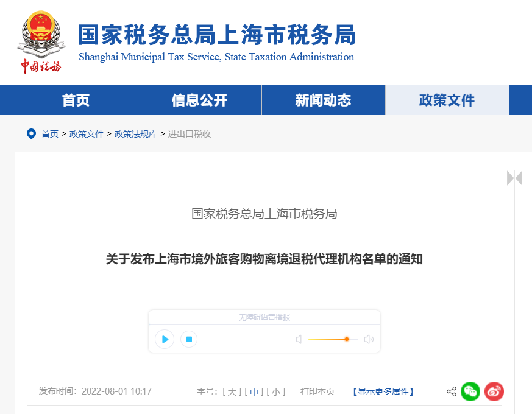The image size is (532, 414).
Task: Go to 政策法规库 in breadcrumb
Action: (x=136, y=134)
